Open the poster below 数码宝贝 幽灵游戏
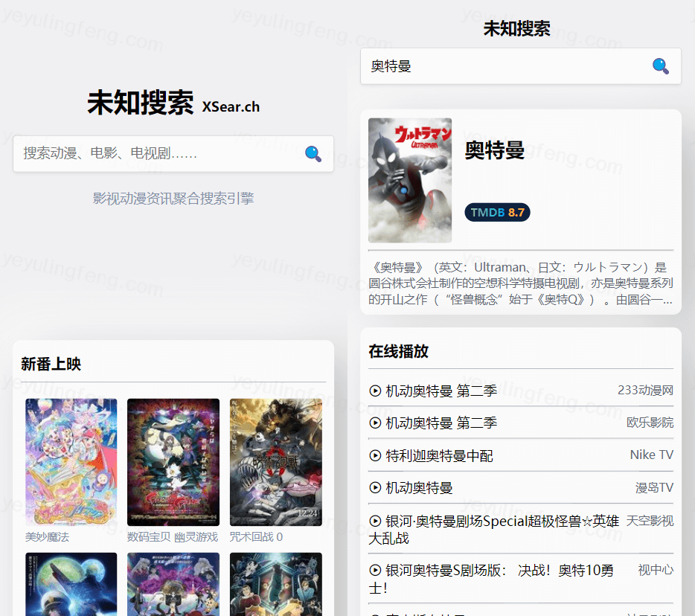 173,584
